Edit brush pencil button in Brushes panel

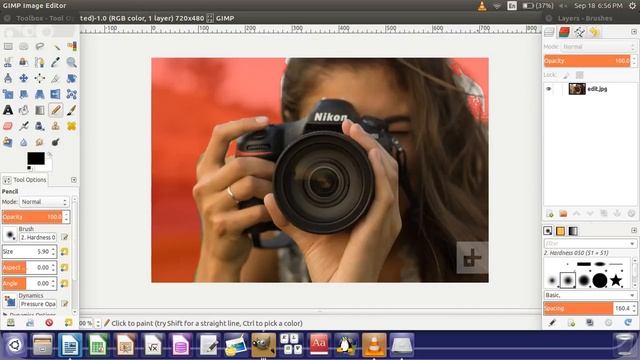pyautogui.click(x=552, y=322)
